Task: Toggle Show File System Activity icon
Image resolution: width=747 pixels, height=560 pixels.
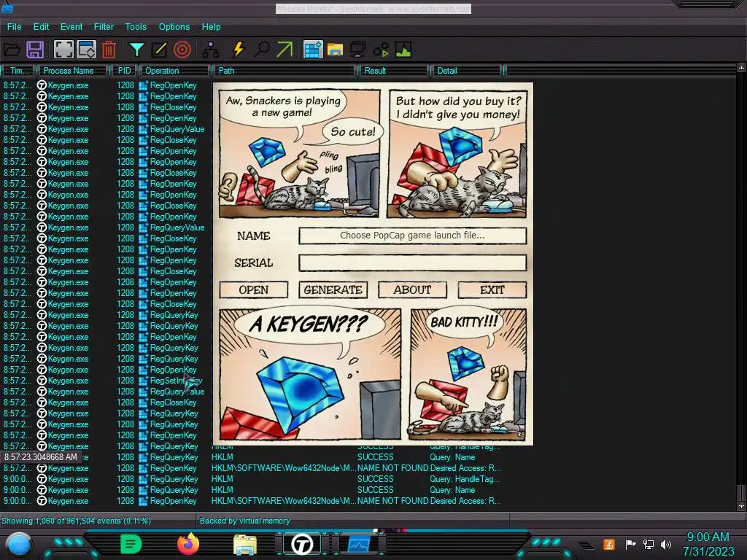Action: tap(336, 50)
